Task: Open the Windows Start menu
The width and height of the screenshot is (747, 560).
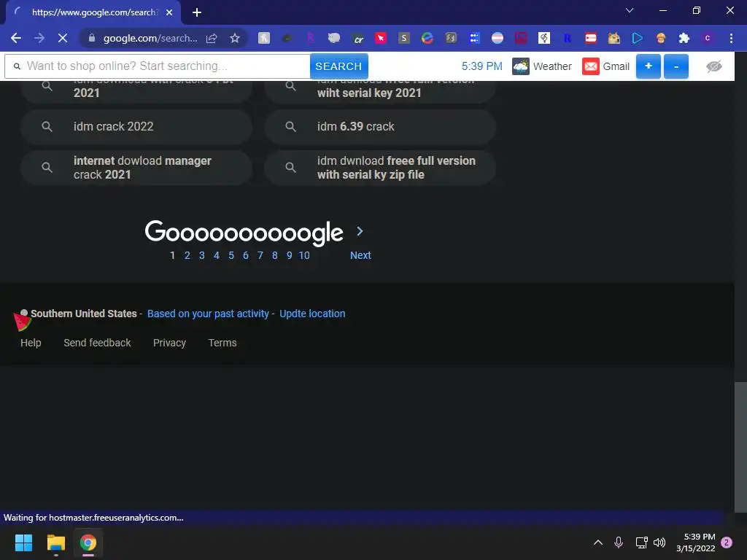Action: (23, 542)
